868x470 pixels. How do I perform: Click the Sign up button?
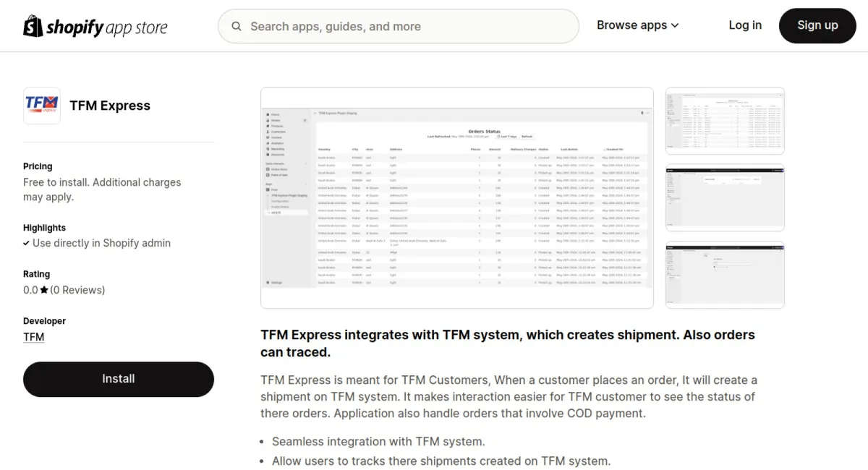(817, 25)
